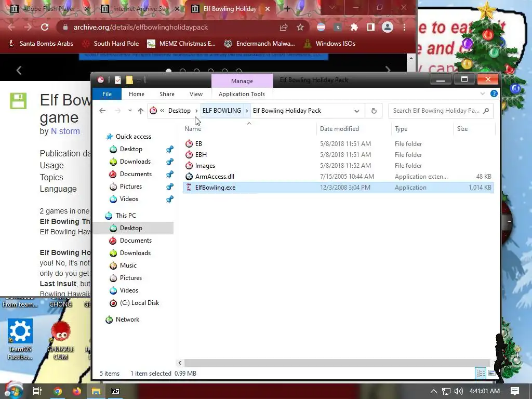This screenshot has width=532, height=399.
Task: Open the Chrome extensions puzzle icon
Action: (354, 27)
